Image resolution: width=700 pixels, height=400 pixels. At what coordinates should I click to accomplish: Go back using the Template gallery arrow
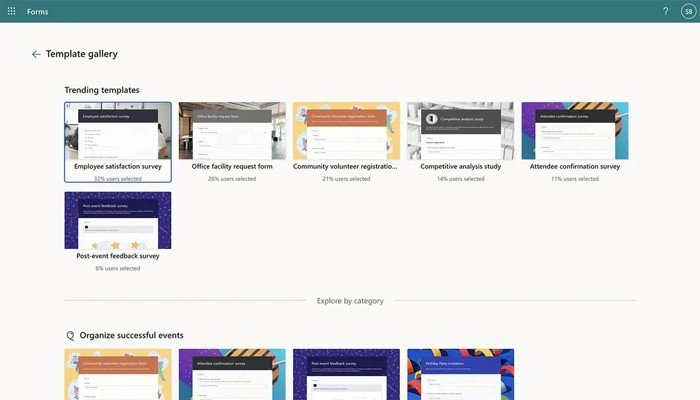pos(37,54)
